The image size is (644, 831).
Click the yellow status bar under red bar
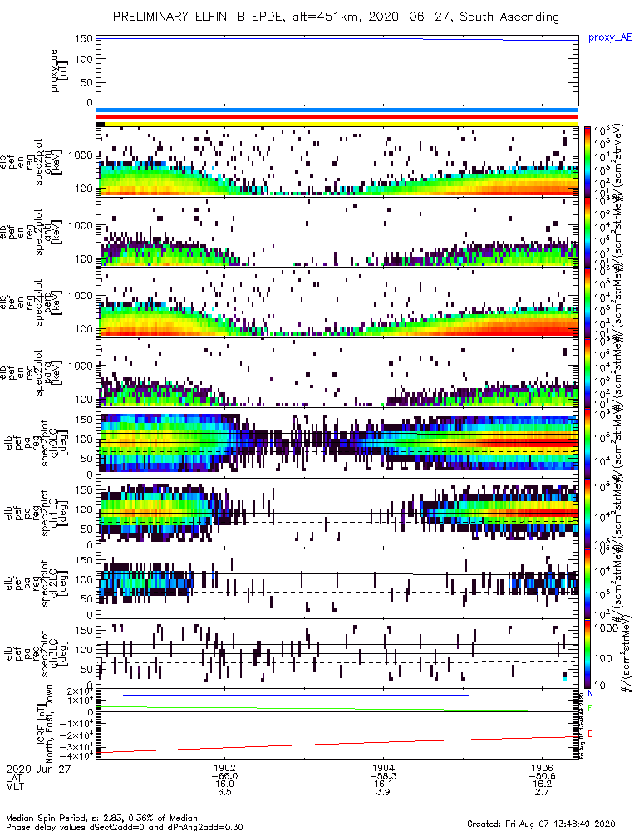[342, 124]
